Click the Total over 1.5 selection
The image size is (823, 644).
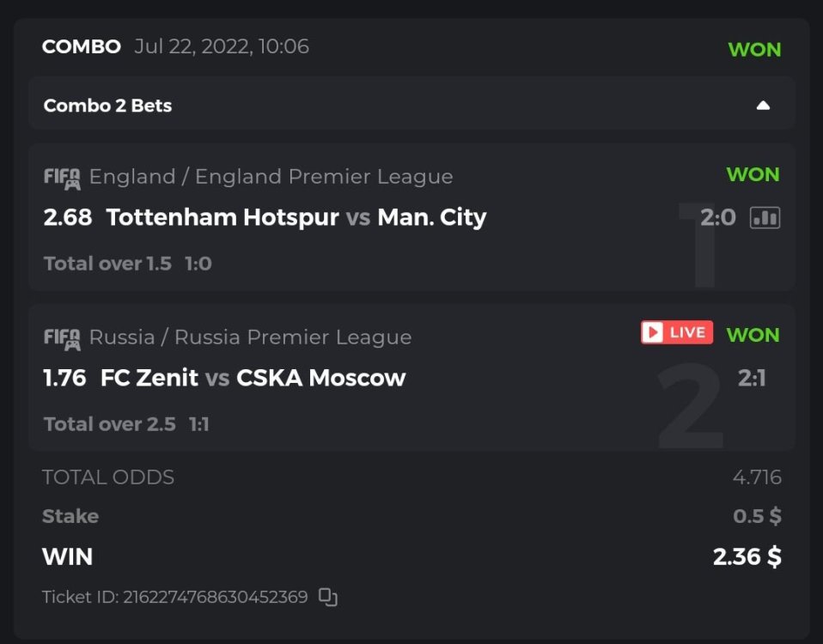(x=107, y=264)
